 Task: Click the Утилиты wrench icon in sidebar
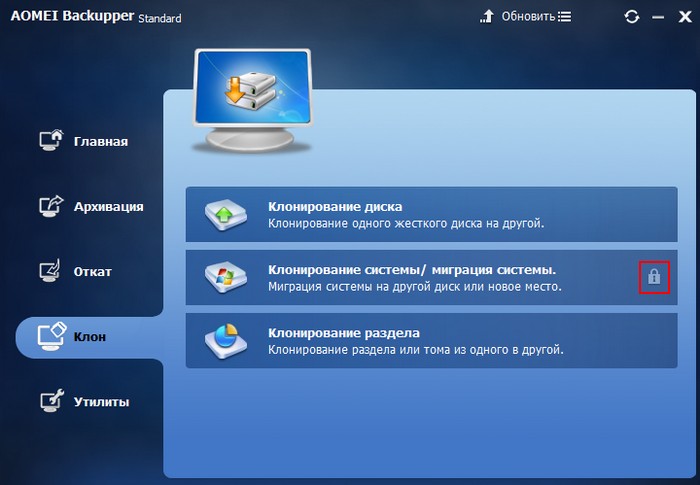[51, 401]
